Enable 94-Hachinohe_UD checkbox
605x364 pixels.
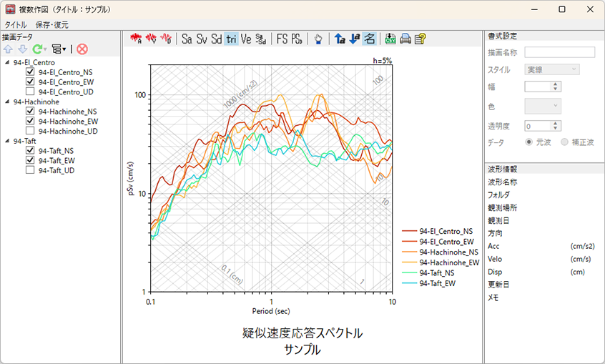30,131
